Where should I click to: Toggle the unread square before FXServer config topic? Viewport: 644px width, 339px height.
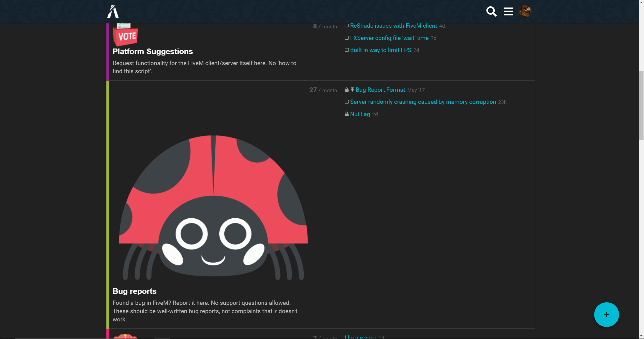point(346,38)
